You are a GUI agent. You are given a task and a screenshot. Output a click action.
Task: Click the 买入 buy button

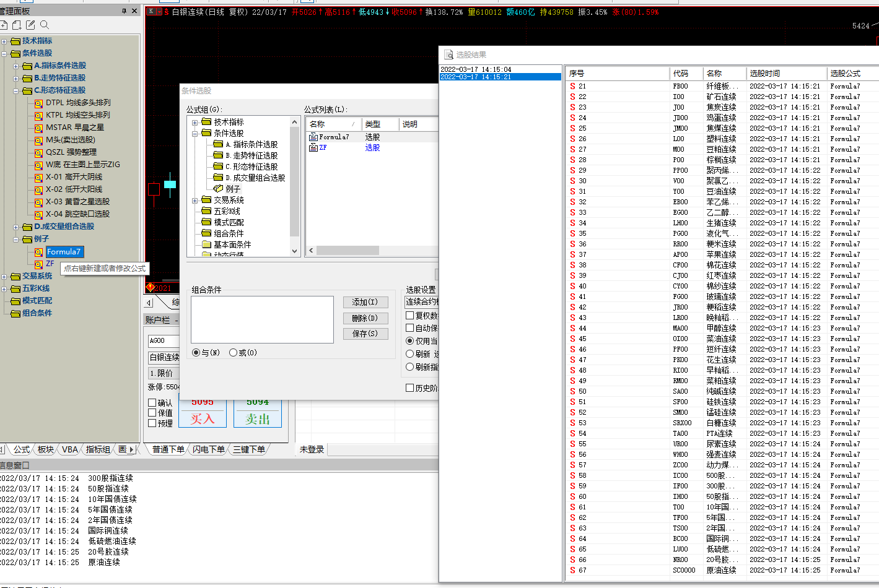click(202, 413)
